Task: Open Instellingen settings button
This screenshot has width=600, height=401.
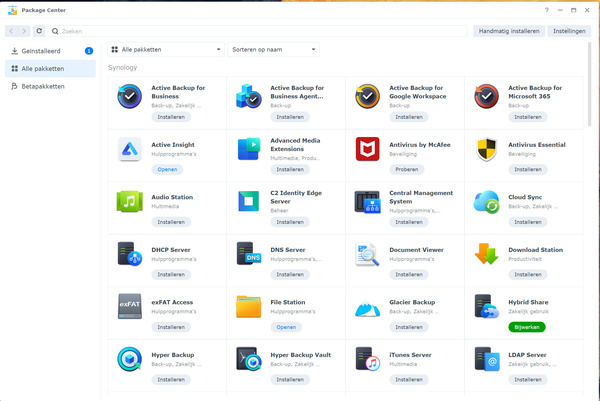Action: coord(569,31)
